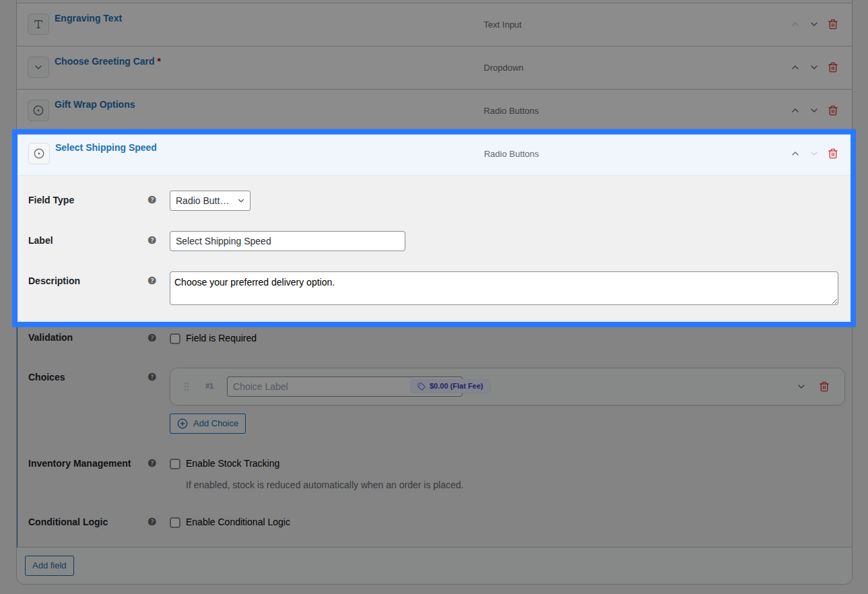Collapse the Select Shipping Speed field title
Image resolution: width=868 pixels, height=594 pixels.
click(x=106, y=147)
